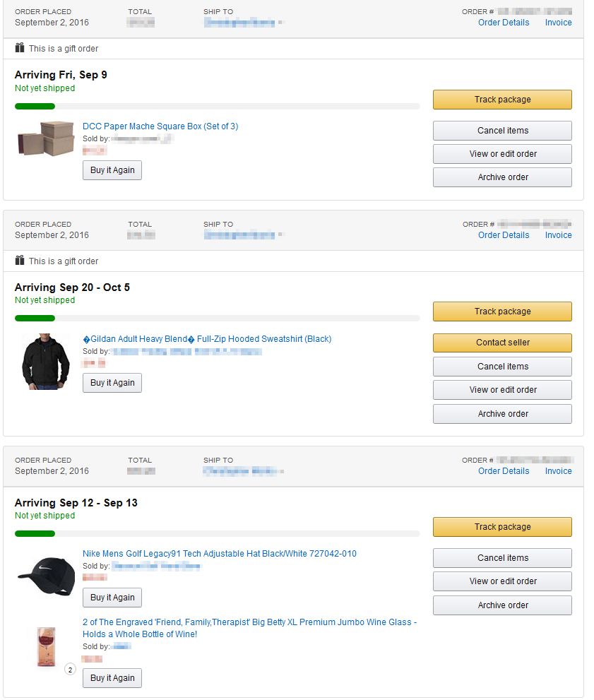Archive order containing the paper mache boxes
The image size is (594, 700).
click(502, 177)
